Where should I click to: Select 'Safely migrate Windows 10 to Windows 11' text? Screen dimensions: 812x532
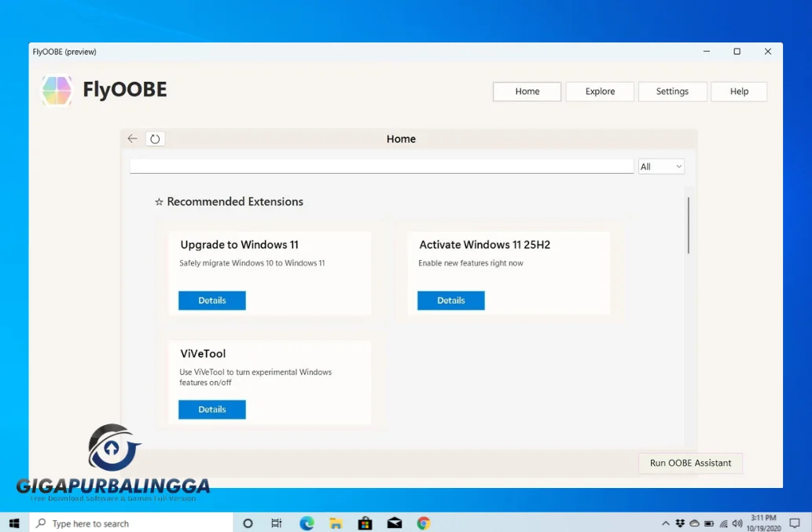coord(252,263)
